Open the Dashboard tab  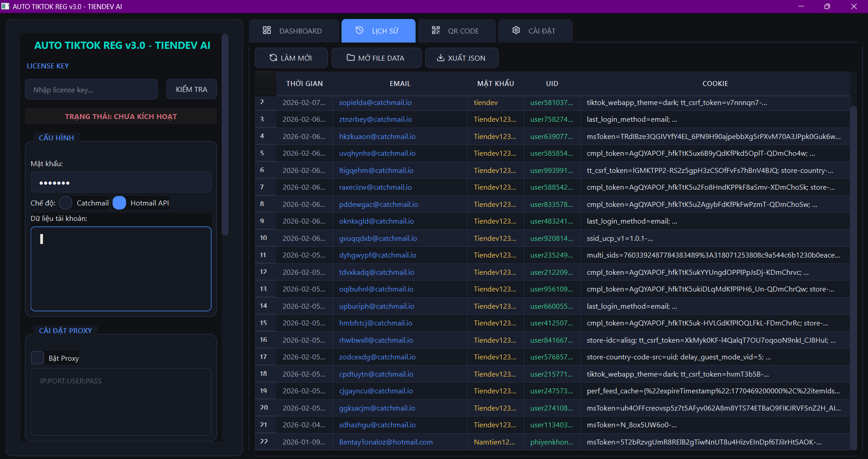[x=294, y=31]
